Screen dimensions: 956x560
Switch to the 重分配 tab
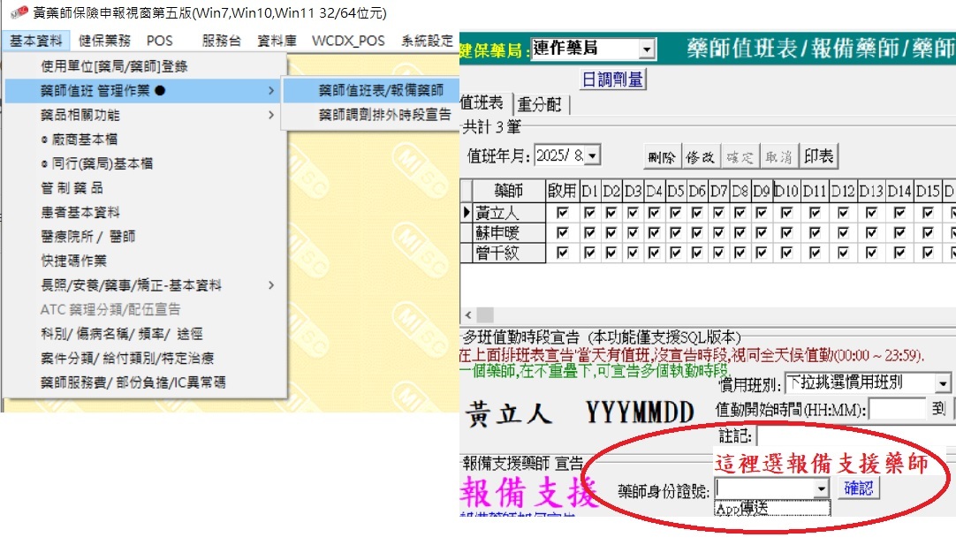539,104
